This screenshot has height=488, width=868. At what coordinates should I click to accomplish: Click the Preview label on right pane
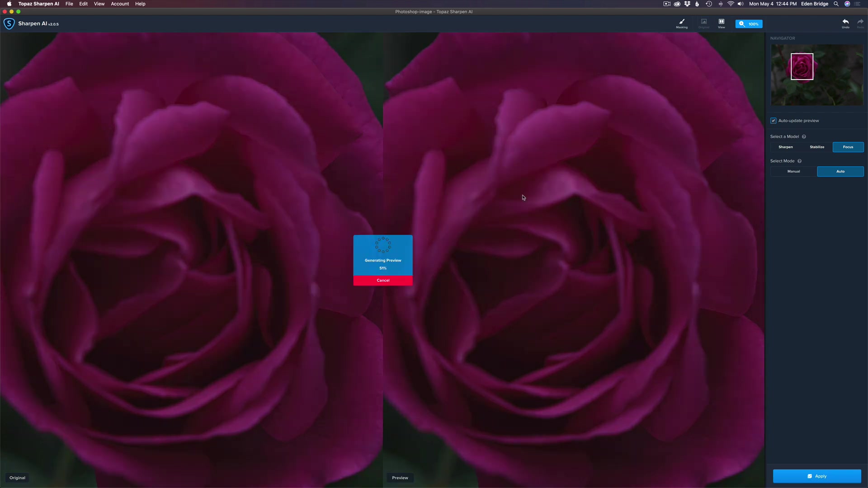pyautogui.click(x=400, y=478)
